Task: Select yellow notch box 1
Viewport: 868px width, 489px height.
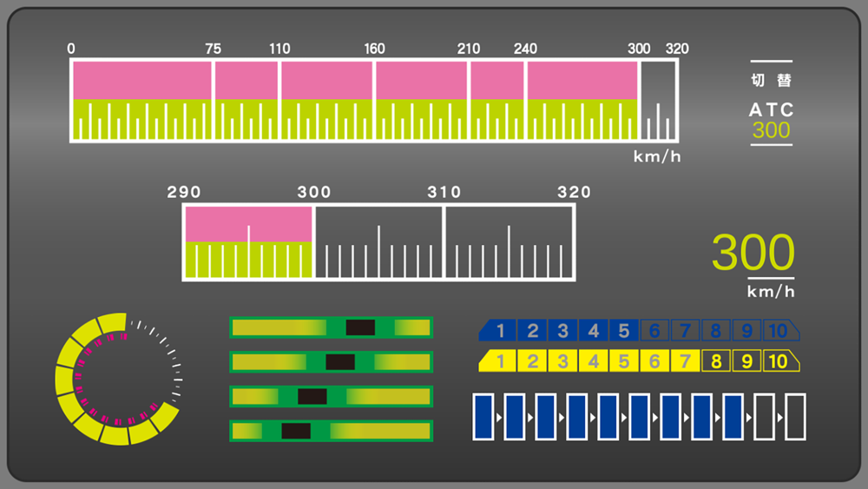Action: [497, 361]
